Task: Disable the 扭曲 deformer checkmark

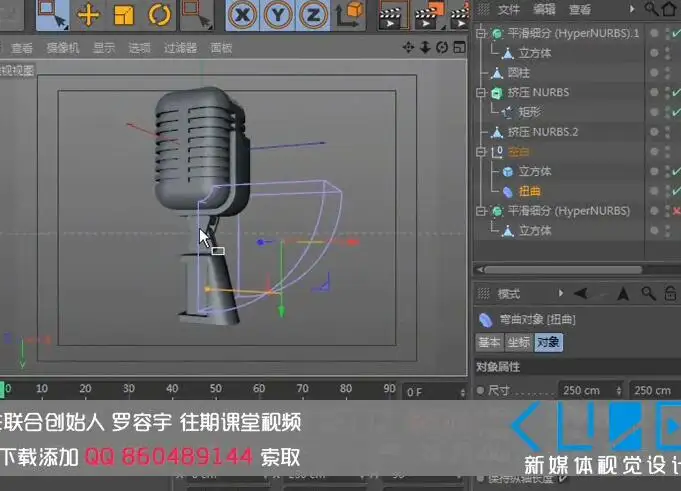Action: tap(676, 191)
